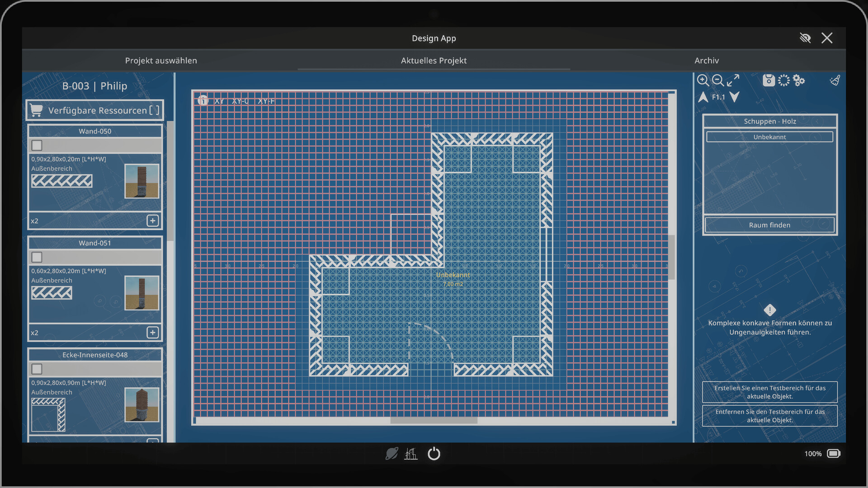Go down one floor with down arrow
This screenshot has width=868, height=488.
(735, 97)
